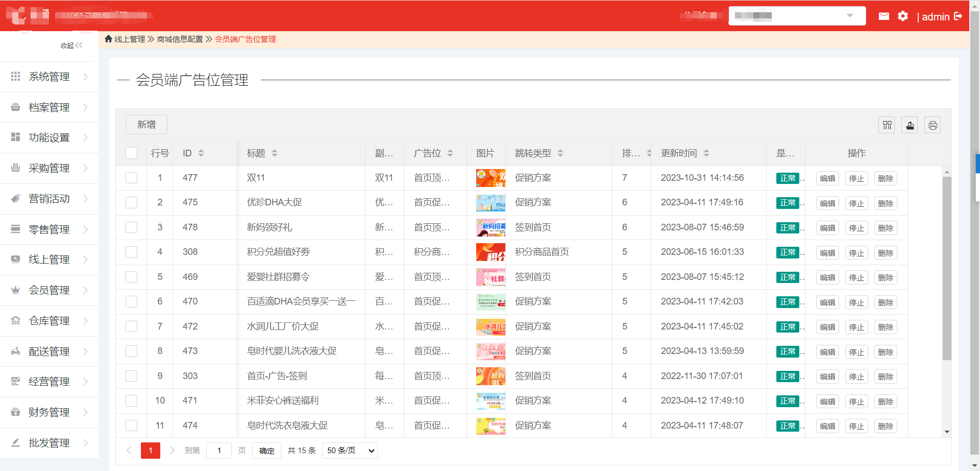980x471 pixels.
Task: Collapse the sidebar using 收起
Action: (71, 45)
